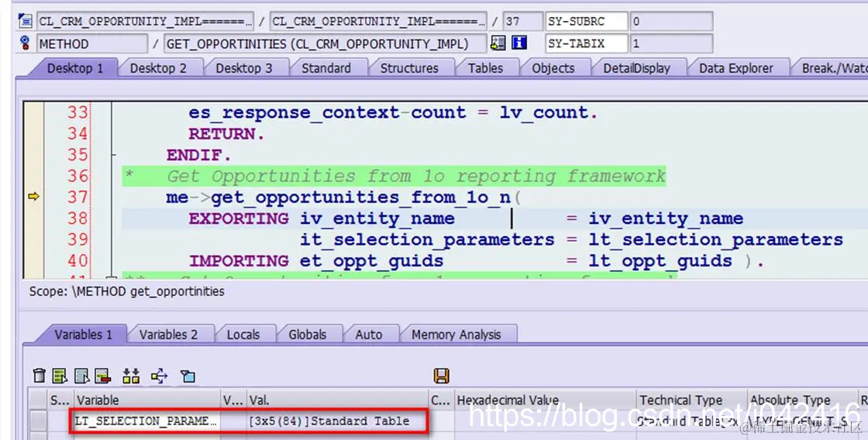Click line number 33 in the editor
Image resolution: width=868 pixels, height=440 pixels.
click(x=77, y=112)
